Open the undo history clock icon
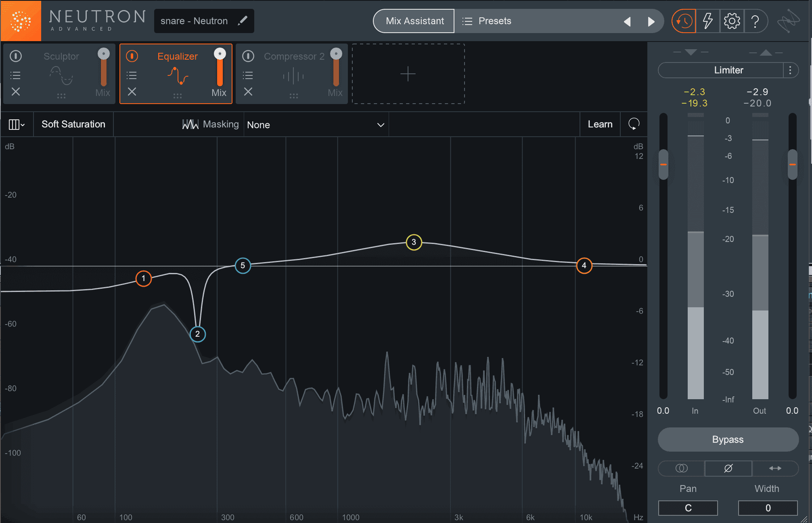Viewport: 812px width, 523px height. coord(684,21)
